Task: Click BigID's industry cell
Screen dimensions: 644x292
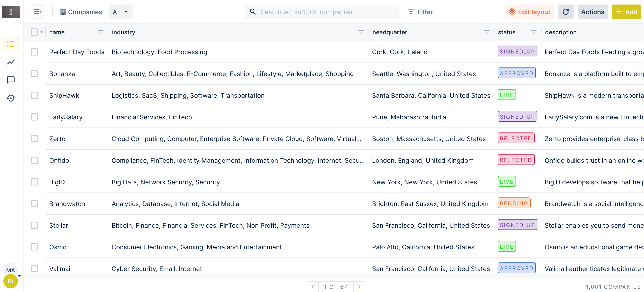Action: pos(166,182)
